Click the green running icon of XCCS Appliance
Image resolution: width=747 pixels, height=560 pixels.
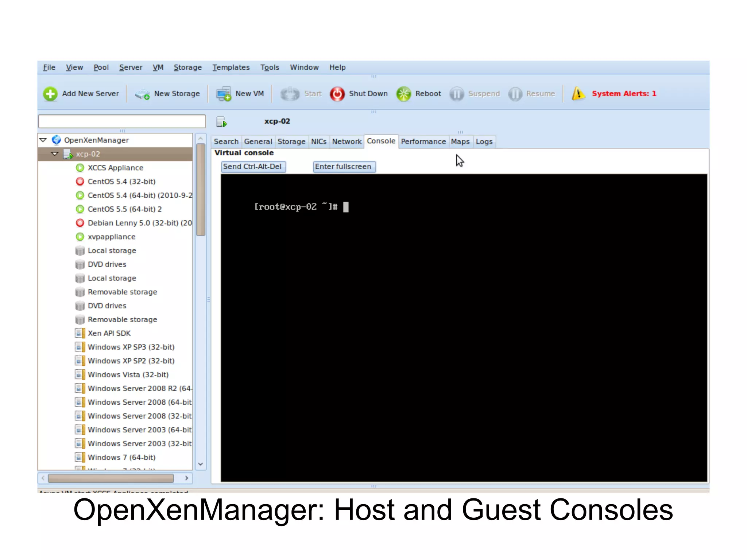click(x=80, y=168)
